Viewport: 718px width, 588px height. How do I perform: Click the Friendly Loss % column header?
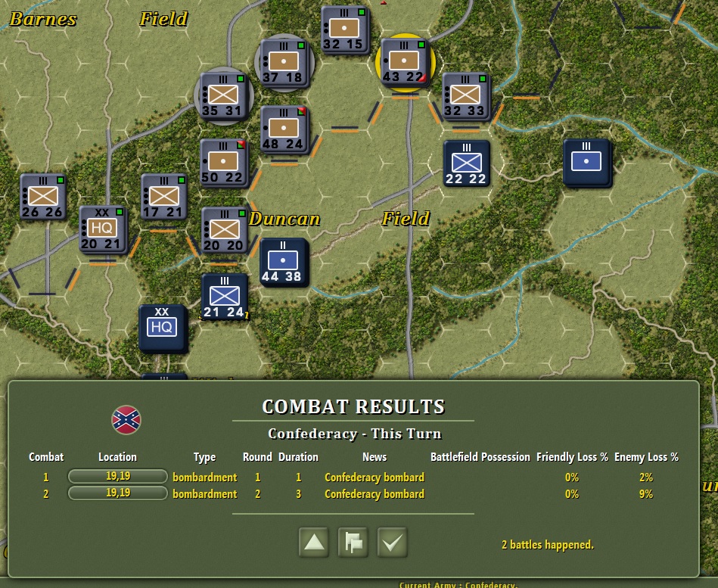pos(572,457)
